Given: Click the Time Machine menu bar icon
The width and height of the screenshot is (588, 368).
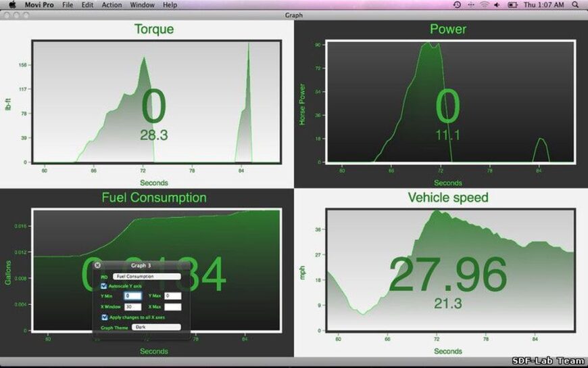Looking at the screenshot, I should 457,5.
